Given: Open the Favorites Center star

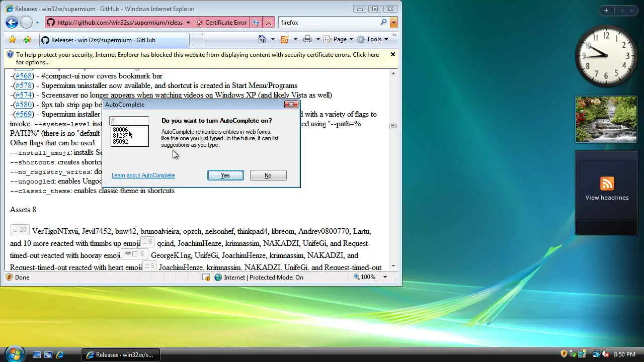Looking at the screenshot, I should pyautogui.click(x=13, y=40).
